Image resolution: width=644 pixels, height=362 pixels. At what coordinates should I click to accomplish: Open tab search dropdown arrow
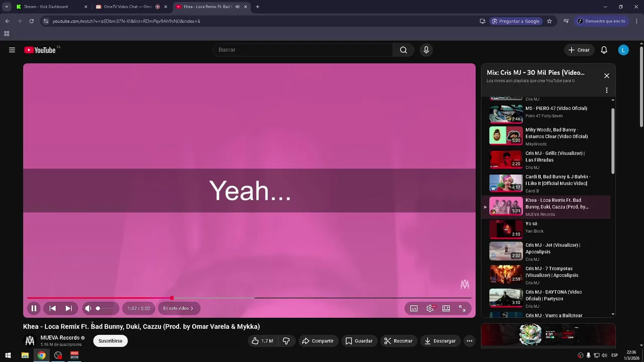pos(7,7)
